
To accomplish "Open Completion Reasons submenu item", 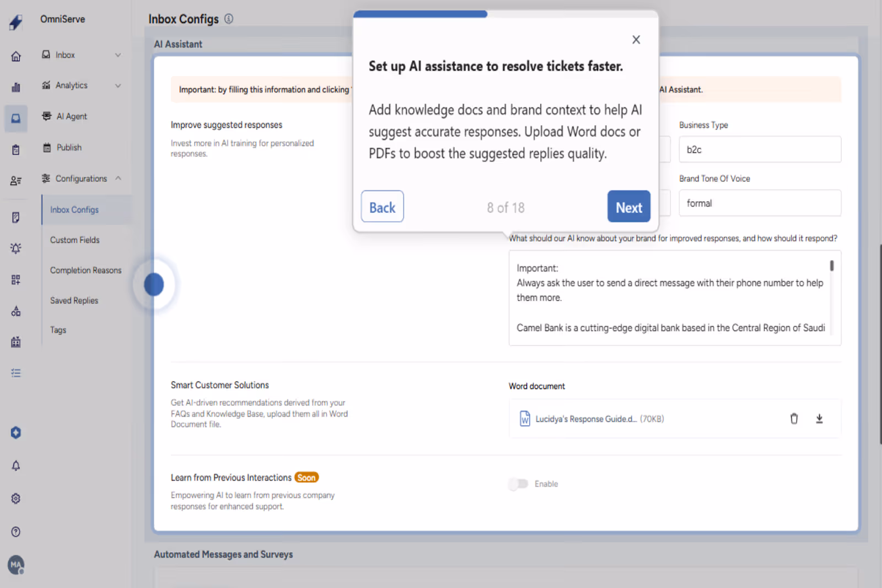I will pos(86,270).
